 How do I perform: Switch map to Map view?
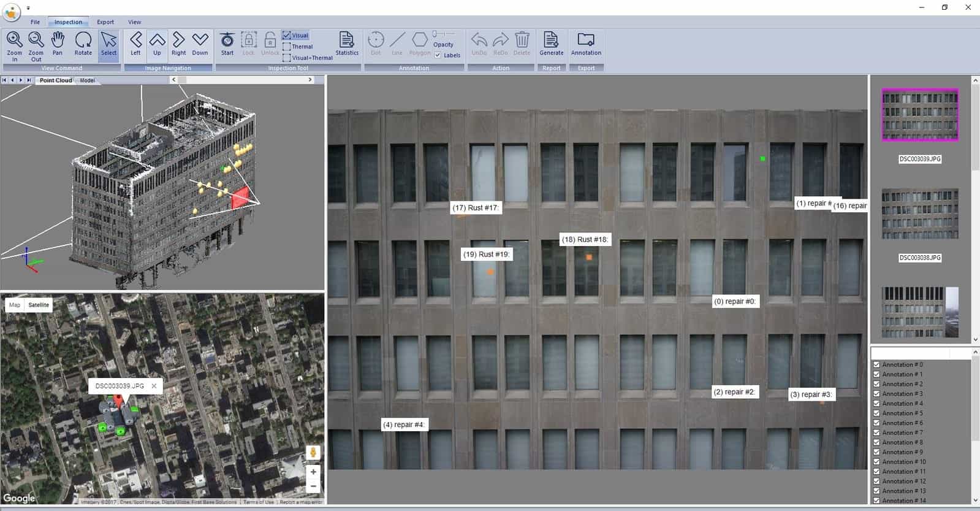click(15, 305)
